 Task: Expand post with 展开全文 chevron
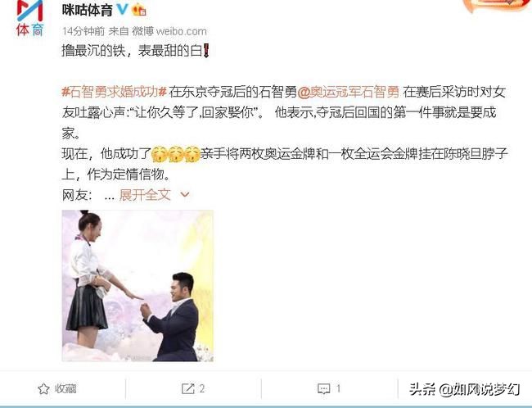click(185, 195)
